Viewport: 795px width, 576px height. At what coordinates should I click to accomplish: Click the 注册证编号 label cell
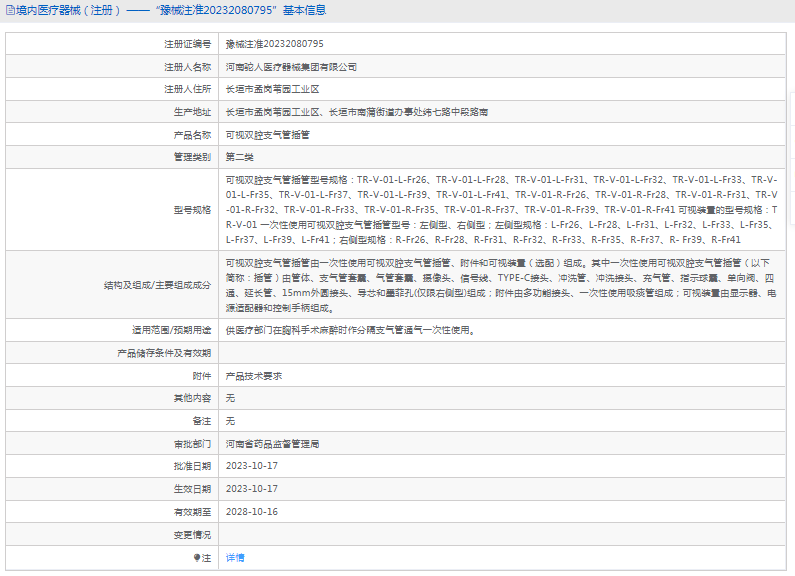pos(112,44)
